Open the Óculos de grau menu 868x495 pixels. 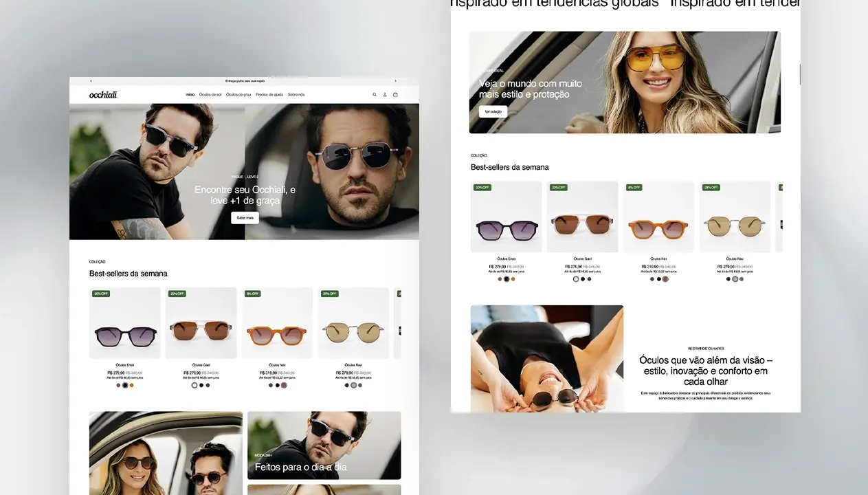[x=238, y=94]
